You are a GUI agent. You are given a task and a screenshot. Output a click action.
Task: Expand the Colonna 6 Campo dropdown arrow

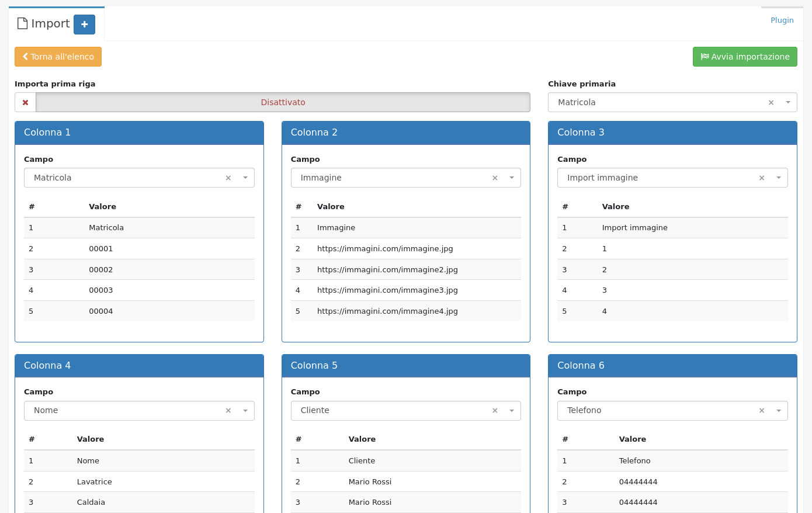[x=779, y=411]
